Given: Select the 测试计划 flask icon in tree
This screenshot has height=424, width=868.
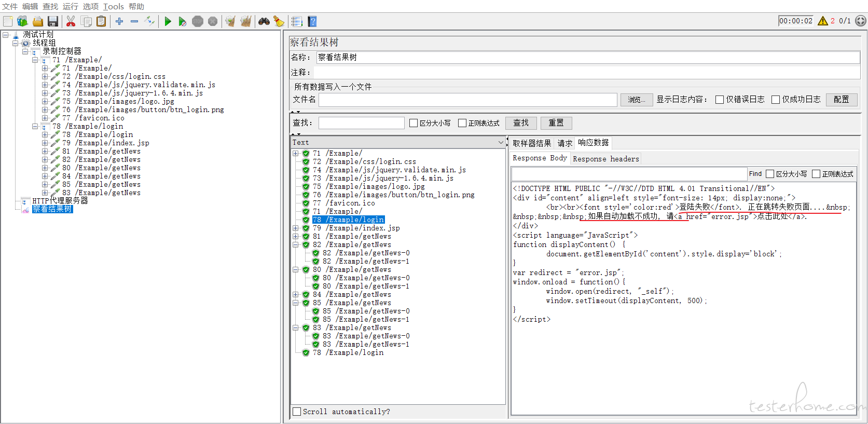Looking at the screenshot, I should (x=16, y=35).
